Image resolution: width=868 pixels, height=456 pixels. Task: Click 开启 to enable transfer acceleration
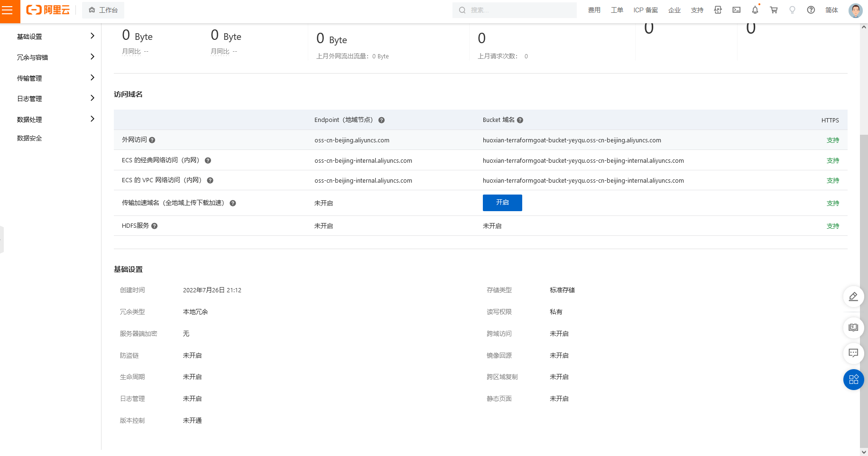tap(502, 203)
